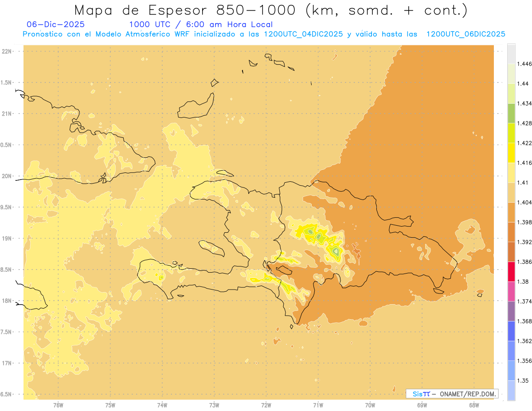Click the '1.446' color bar value
This screenshot has width=532, height=411.
click(x=525, y=64)
